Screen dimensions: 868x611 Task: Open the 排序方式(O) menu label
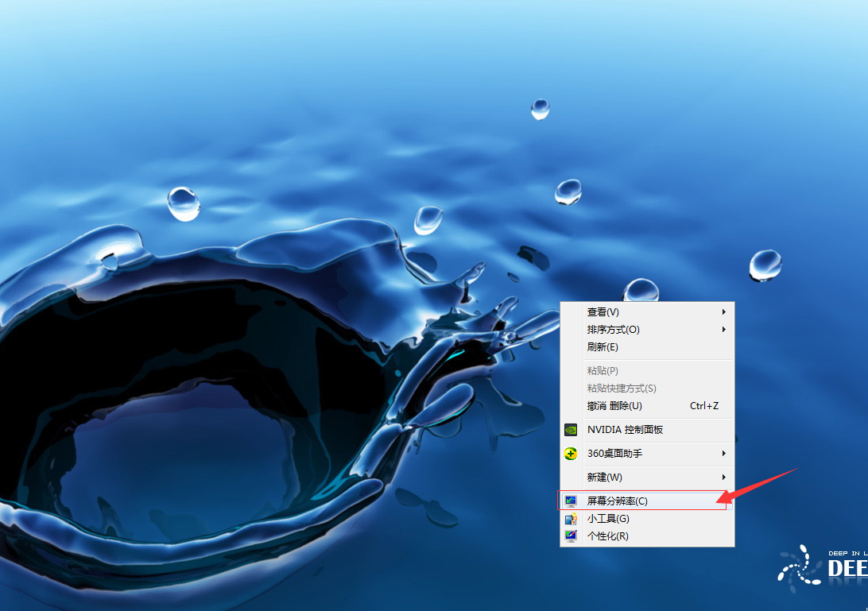[613, 330]
